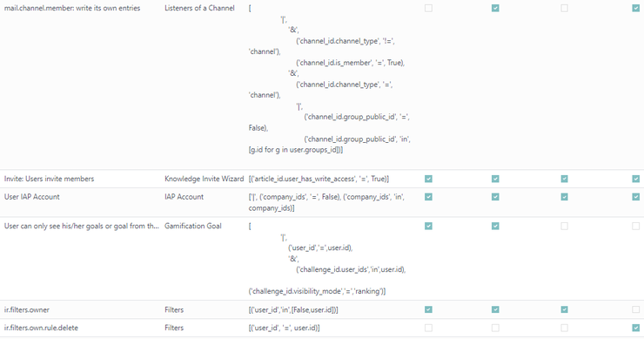Toggle the only unchecked box in ir.filters.owner row
Viewport: 644px width, 339px height.
(636, 309)
